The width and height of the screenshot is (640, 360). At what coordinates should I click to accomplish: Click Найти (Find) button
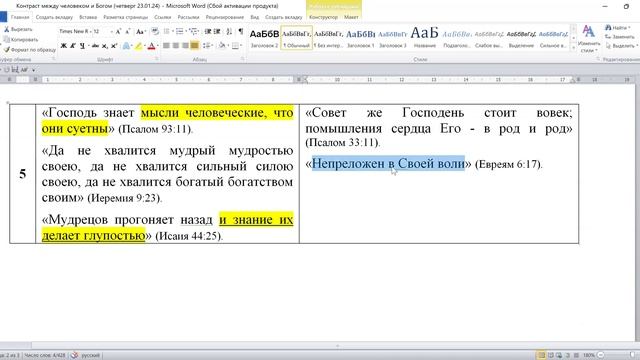617,28
